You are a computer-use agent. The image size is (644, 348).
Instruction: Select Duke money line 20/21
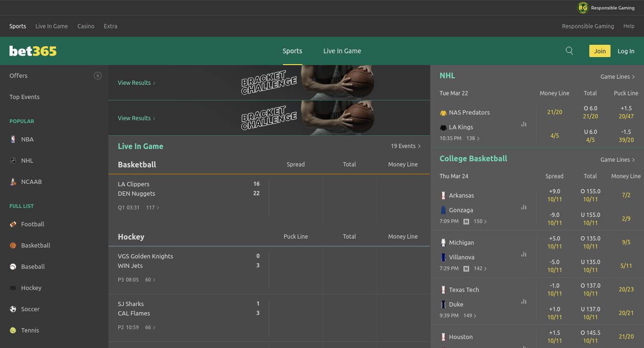point(626,313)
